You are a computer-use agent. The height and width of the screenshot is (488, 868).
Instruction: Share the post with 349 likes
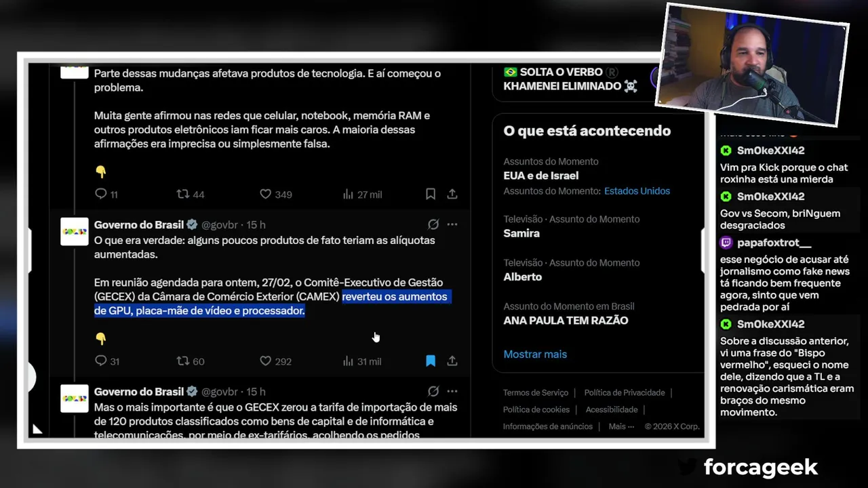point(452,195)
